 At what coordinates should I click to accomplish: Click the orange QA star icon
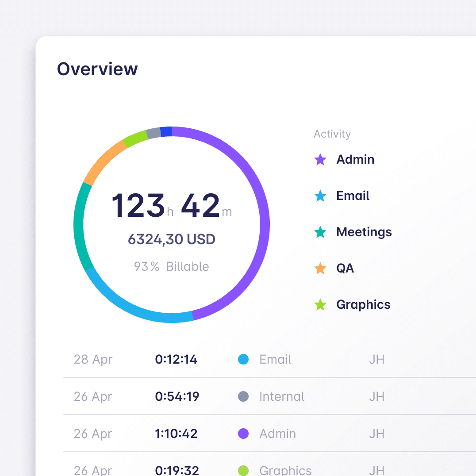pos(320,269)
